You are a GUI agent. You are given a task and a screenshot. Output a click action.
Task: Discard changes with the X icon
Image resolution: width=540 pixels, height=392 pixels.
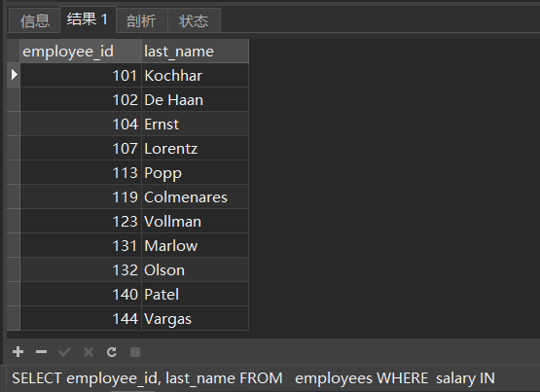coord(89,352)
